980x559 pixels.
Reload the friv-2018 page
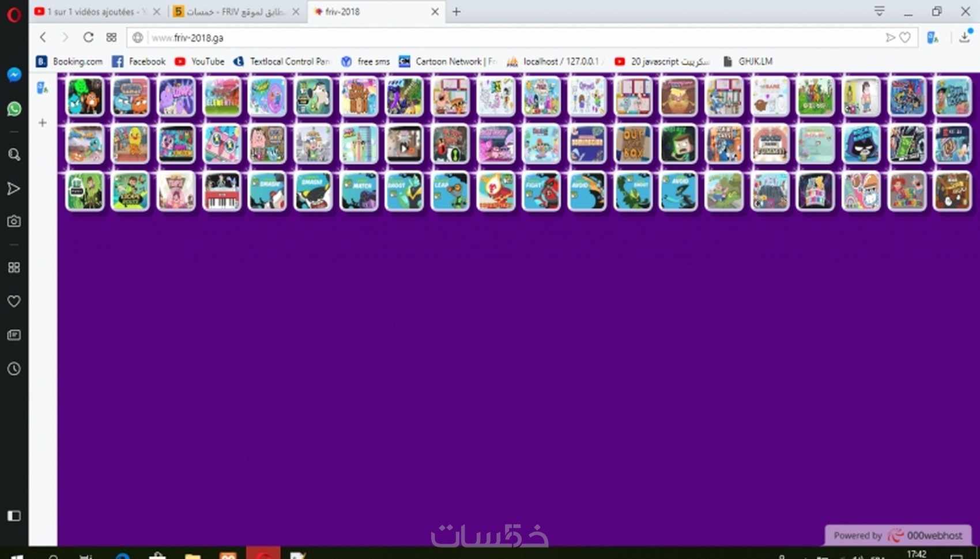88,37
